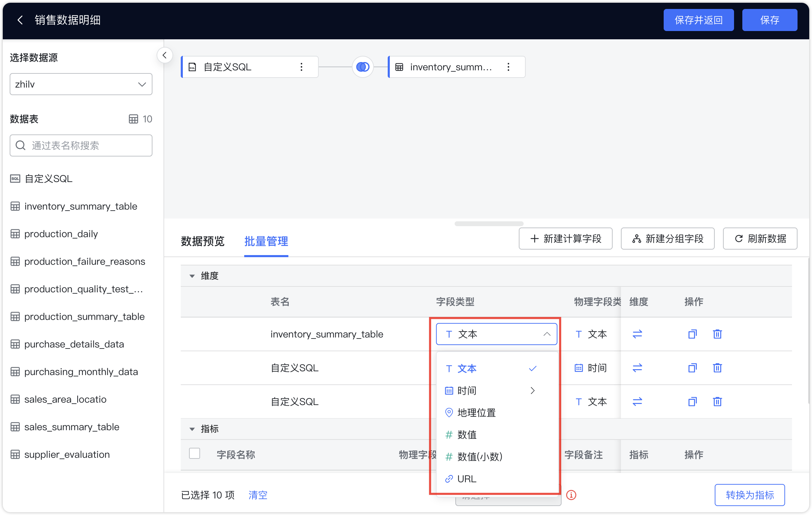Screen dimensions: 812x515
Task: Choose 文本 in field type list
Action: [497, 368]
